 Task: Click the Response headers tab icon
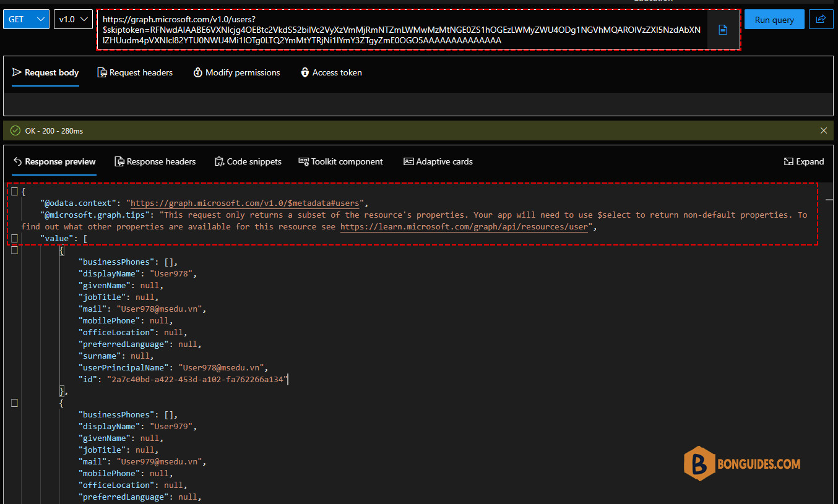click(119, 162)
